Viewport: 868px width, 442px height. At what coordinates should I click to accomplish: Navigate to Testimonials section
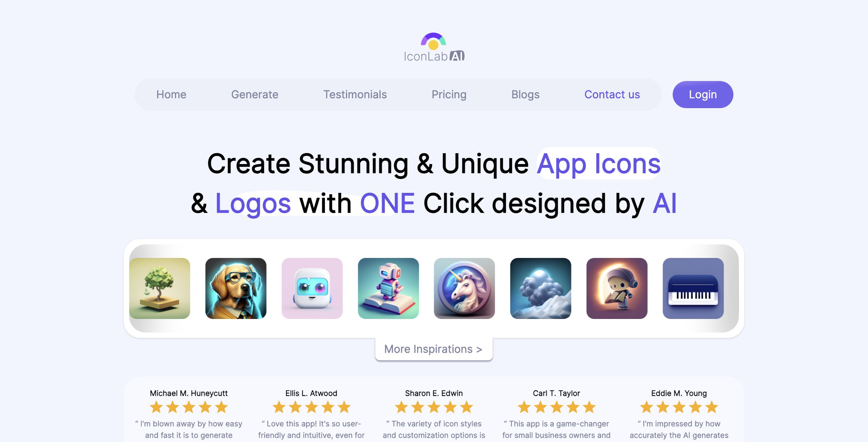coord(355,95)
